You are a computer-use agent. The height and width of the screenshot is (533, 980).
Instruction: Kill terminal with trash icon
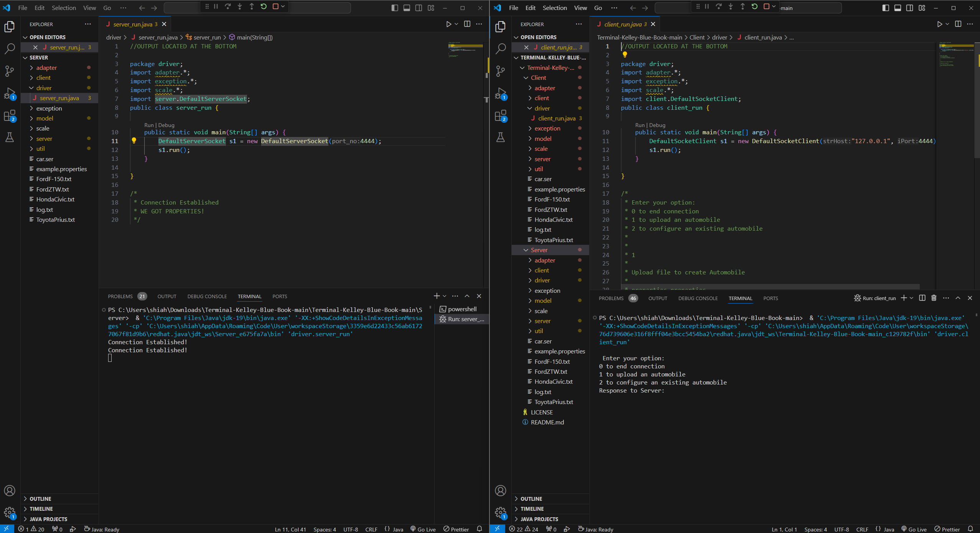click(934, 298)
